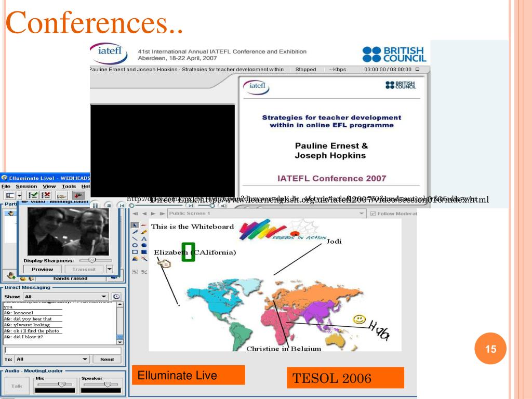Open the View menu

point(49,187)
